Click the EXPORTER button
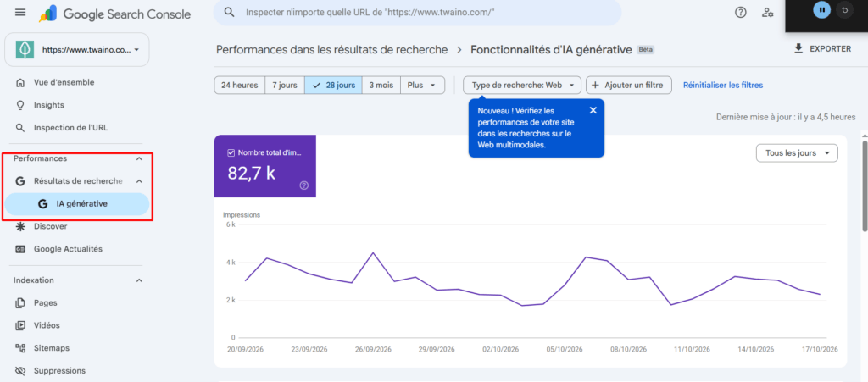Viewport: 868px width, 382px height. pyautogui.click(x=822, y=48)
